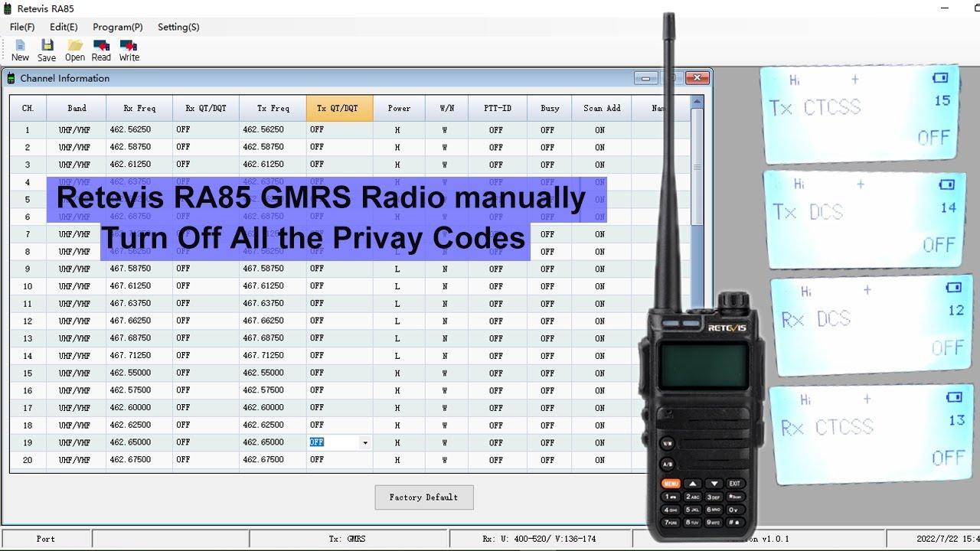This screenshot has width=980, height=551.
Task: Click the Rx Freq column header
Action: point(139,108)
